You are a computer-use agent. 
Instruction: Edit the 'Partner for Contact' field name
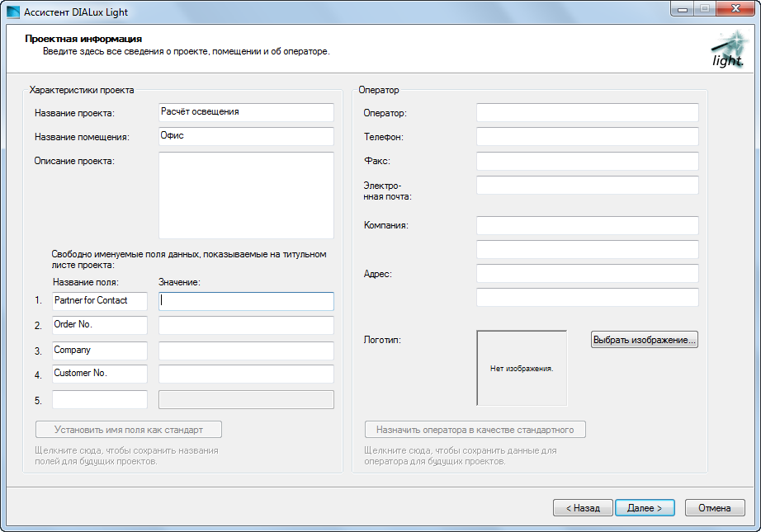[99, 301]
